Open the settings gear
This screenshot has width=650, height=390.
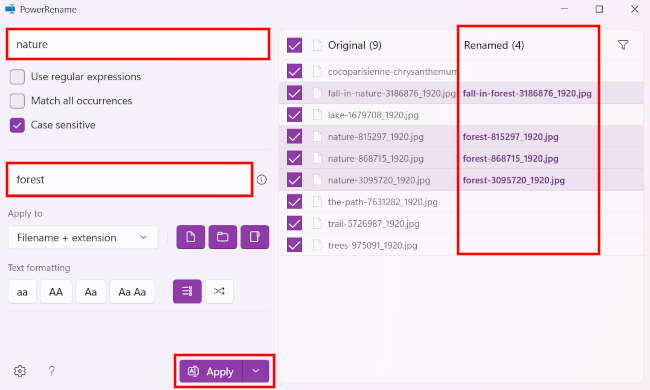(20, 371)
